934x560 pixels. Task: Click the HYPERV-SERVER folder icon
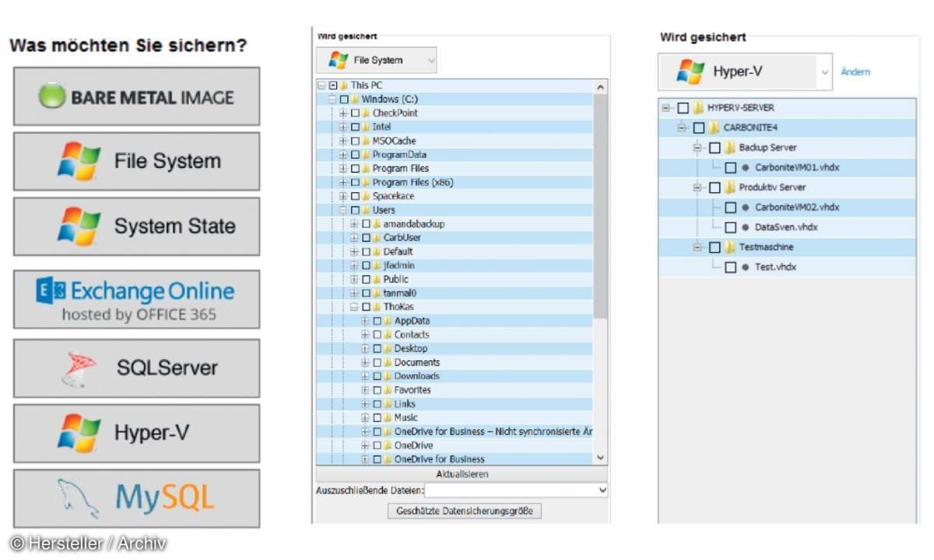(698, 107)
